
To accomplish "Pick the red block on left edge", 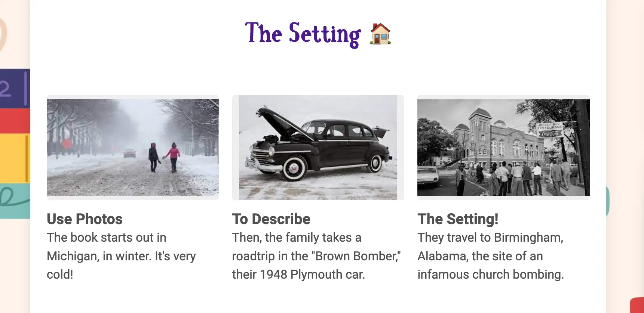I will [15, 121].
